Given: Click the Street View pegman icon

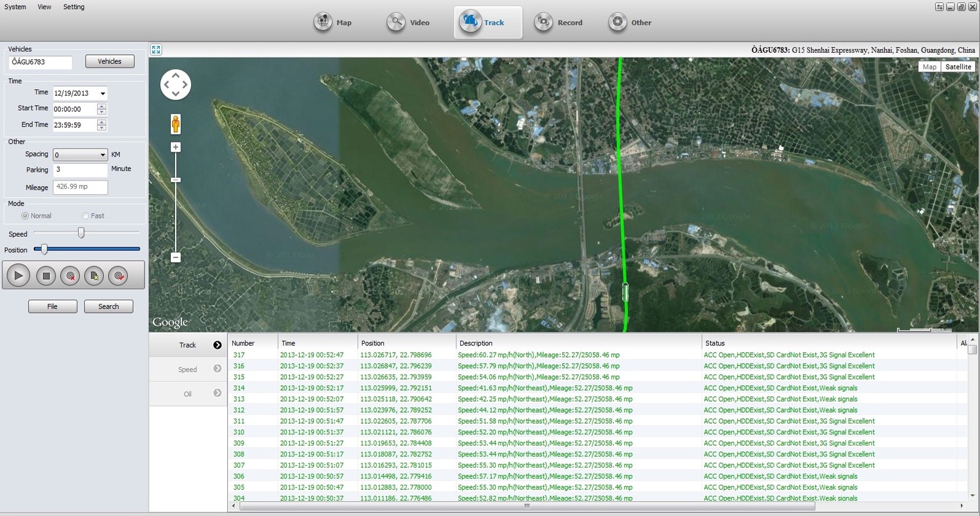Looking at the screenshot, I should (x=176, y=124).
